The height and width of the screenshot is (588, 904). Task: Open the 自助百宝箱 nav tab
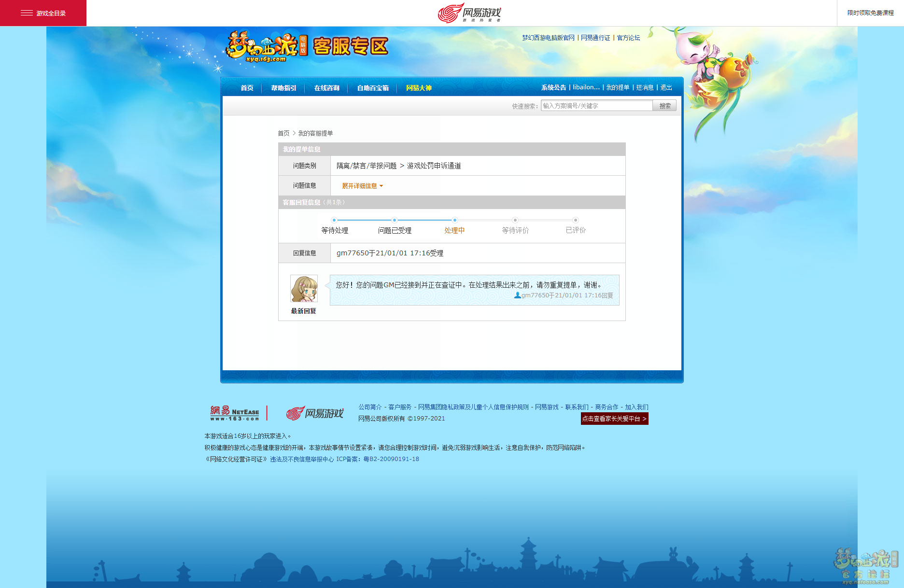point(373,88)
